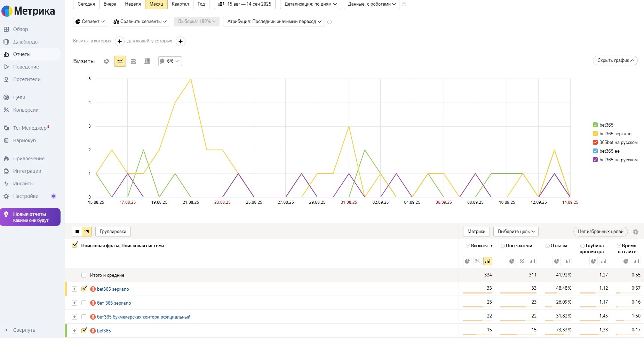This screenshot has width=644, height=338.
Task: Click help icon next to Атрибуция
Action: pyautogui.click(x=329, y=22)
